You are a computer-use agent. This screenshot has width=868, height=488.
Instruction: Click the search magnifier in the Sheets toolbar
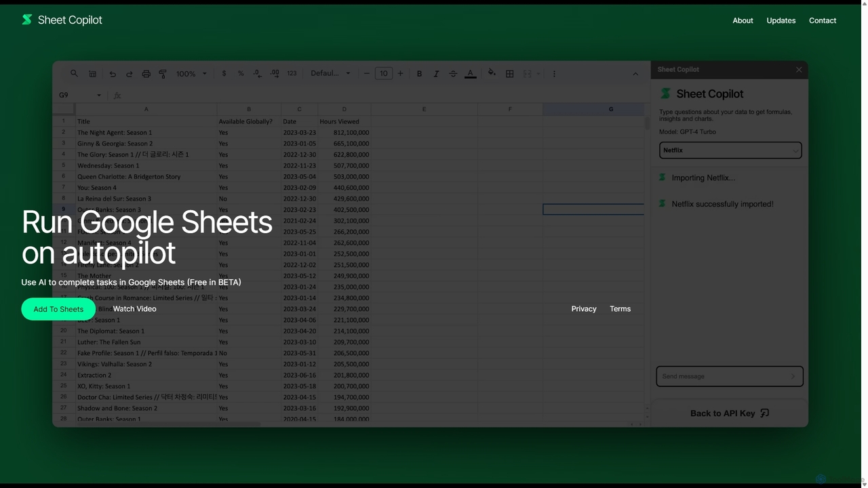point(74,73)
